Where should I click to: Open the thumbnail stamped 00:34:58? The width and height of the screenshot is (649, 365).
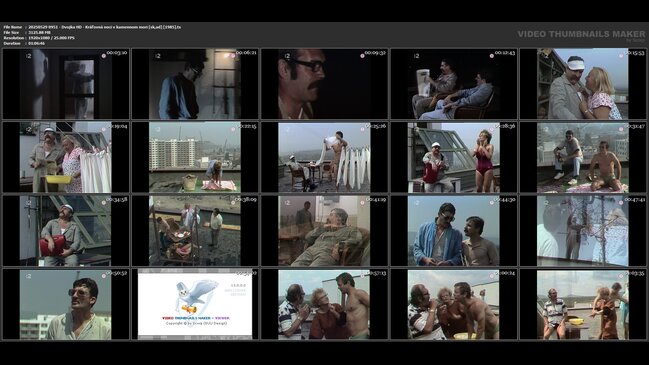point(66,231)
